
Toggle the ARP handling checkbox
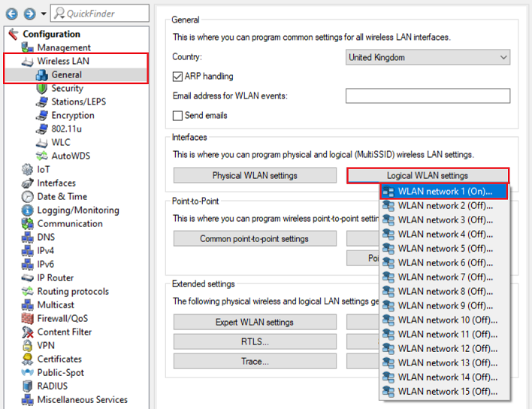click(x=178, y=77)
